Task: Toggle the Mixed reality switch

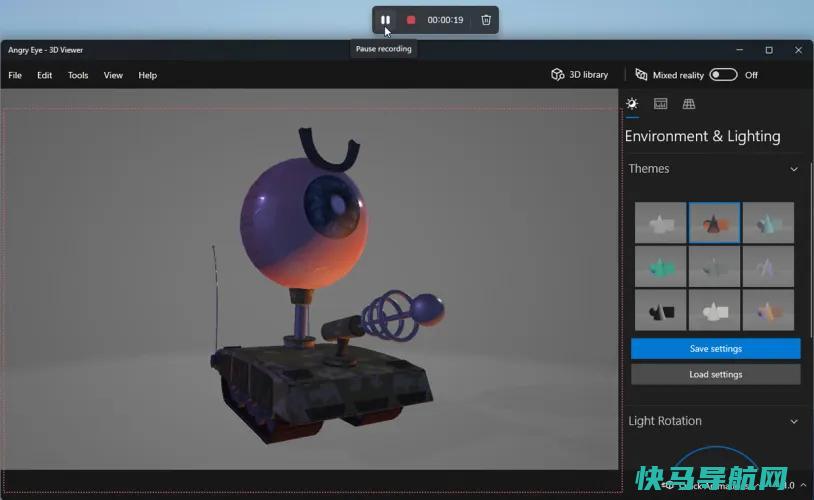Action: point(723,75)
